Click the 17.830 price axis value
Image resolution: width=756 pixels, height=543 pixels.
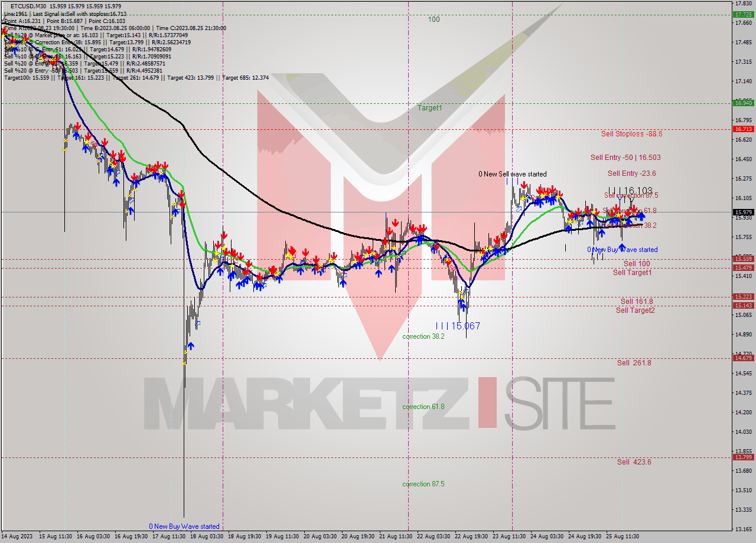[x=742, y=4]
